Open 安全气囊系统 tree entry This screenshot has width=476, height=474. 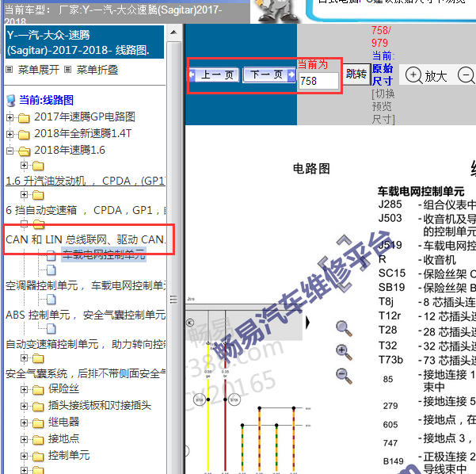tap(86, 374)
